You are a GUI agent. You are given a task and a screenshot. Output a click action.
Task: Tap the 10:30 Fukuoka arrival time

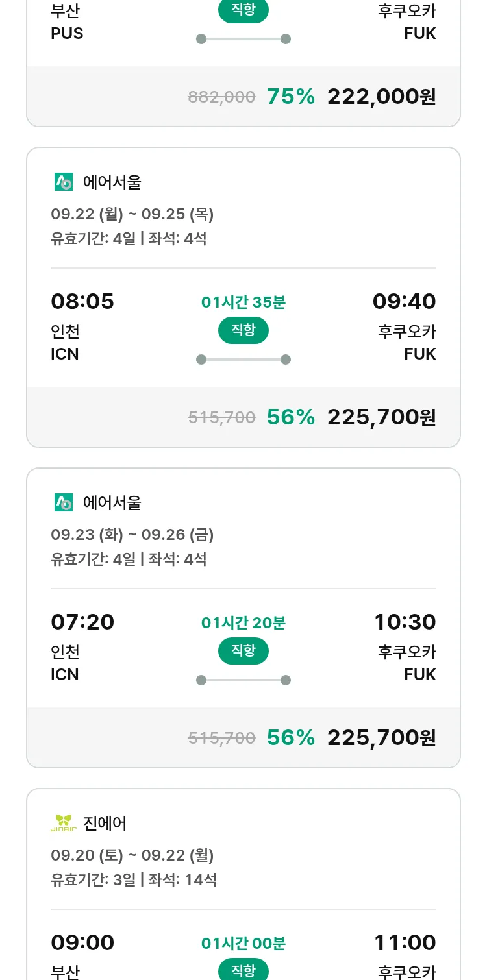tap(405, 622)
